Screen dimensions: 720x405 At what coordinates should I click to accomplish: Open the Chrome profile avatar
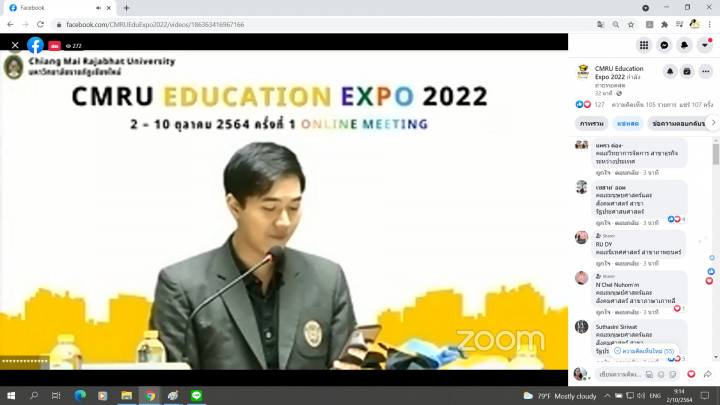pyautogui.click(x=695, y=24)
